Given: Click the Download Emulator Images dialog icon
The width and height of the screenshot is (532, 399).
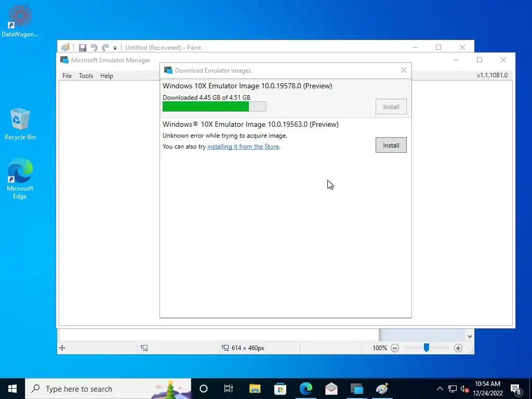Looking at the screenshot, I should pos(168,70).
